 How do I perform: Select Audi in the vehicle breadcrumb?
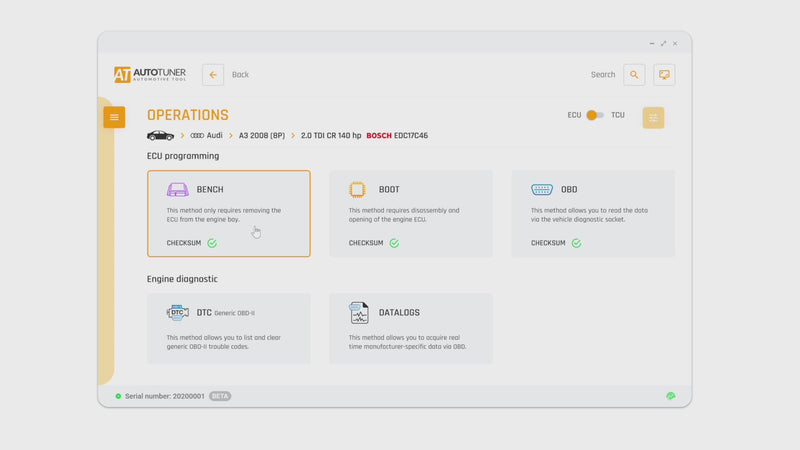tap(207, 135)
